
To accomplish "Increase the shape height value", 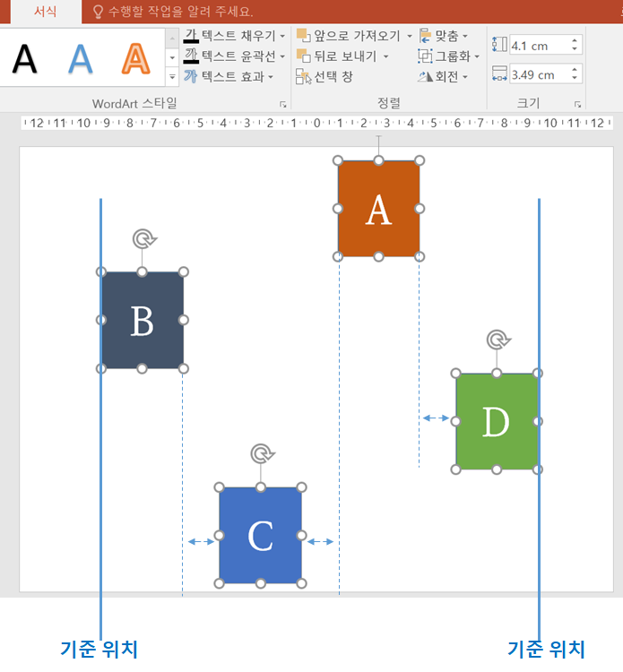I will point(575,41).
